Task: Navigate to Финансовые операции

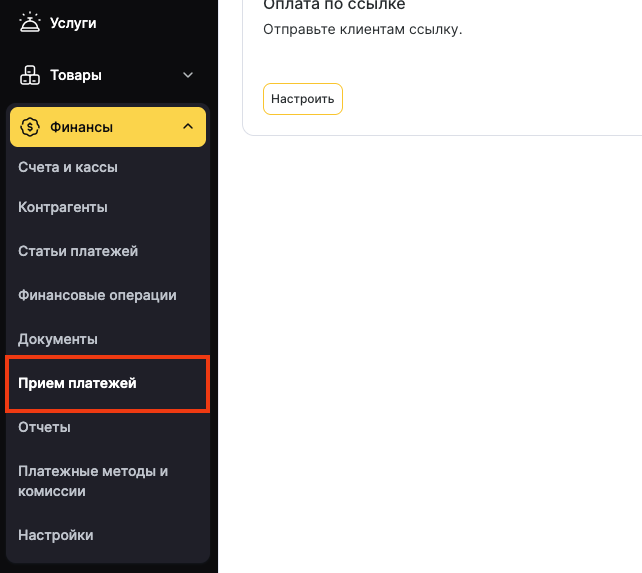Action: (97, 295)
